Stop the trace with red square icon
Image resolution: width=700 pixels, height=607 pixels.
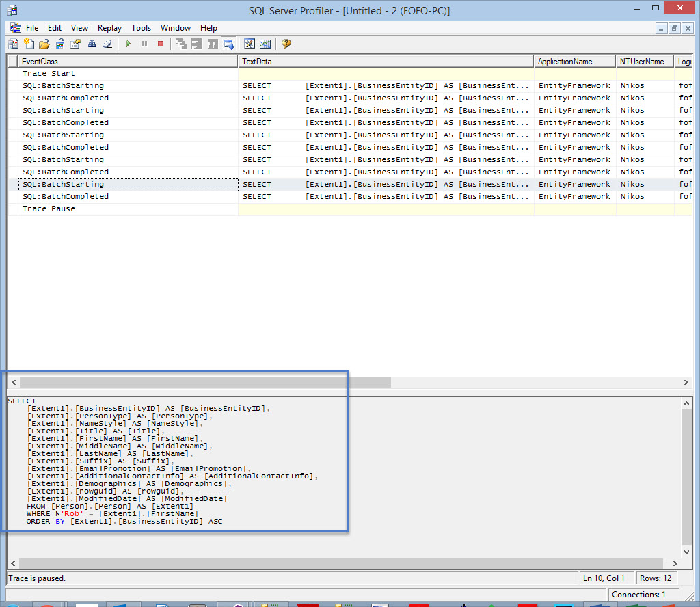point(160,44)
